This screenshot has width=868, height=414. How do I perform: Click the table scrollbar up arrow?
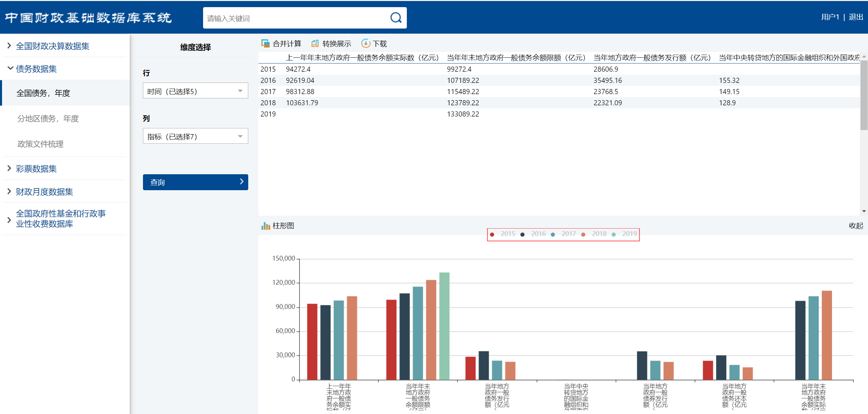pos(864,56)
